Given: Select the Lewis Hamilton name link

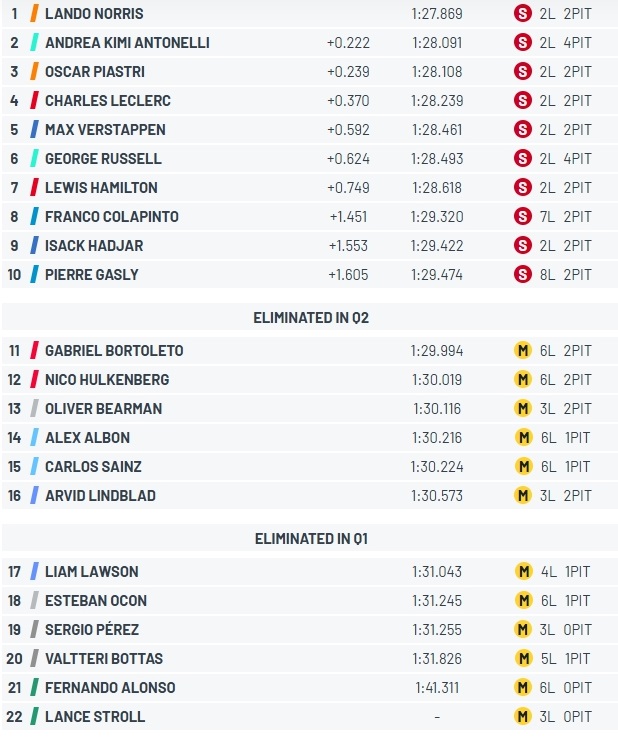Looking at the screenshot, I should point(101,188).
